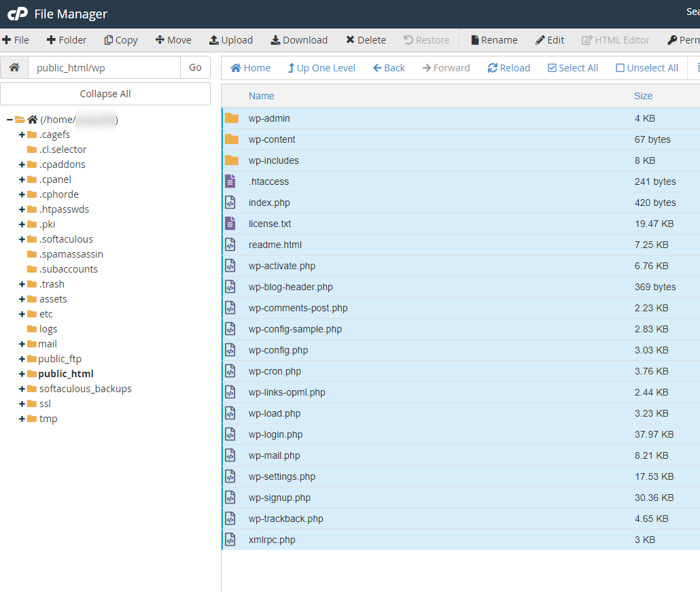Click the license.txt document icon
This screenshot has height=592, width=700.
point(230,223)
